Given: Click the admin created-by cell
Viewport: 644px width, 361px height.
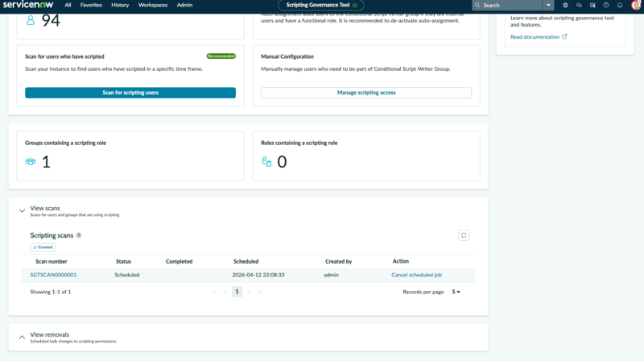Looking at the screenshot, I should tap(331, 275).
